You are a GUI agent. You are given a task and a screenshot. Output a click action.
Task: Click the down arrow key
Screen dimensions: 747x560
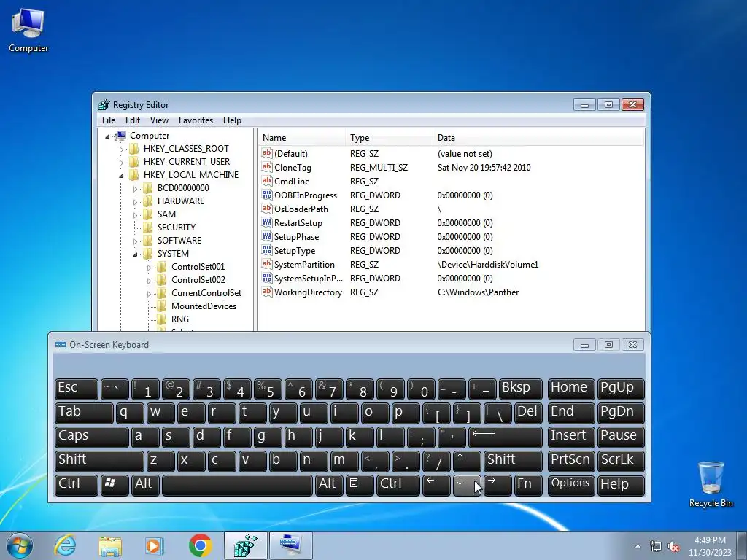click(x=467, y=484)
